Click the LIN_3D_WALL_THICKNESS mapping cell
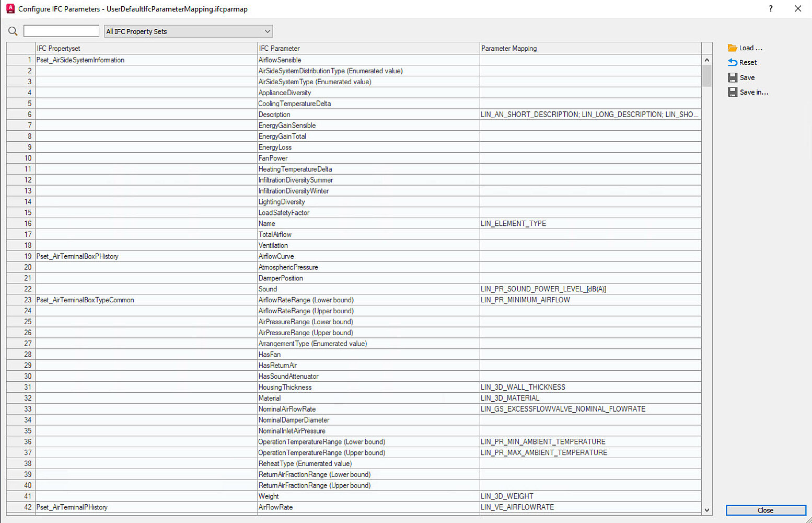Screen dimensions: 812x523 coord(590,388)
